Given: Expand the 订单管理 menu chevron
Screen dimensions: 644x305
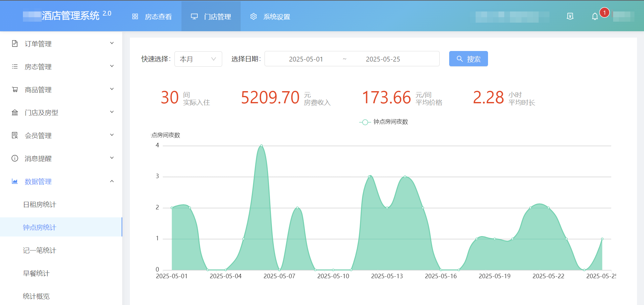Looking at the screenshot, I should tap(112, 43).
